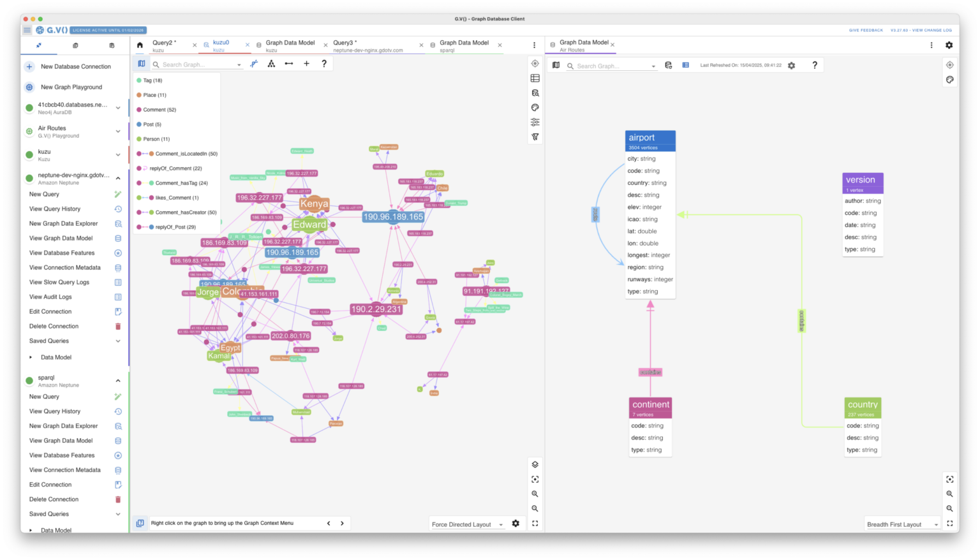Select the Graph Data Model kuzu tab
This screenshot has height=560, width=980.
pyautogui.click(x=290, y=45)
